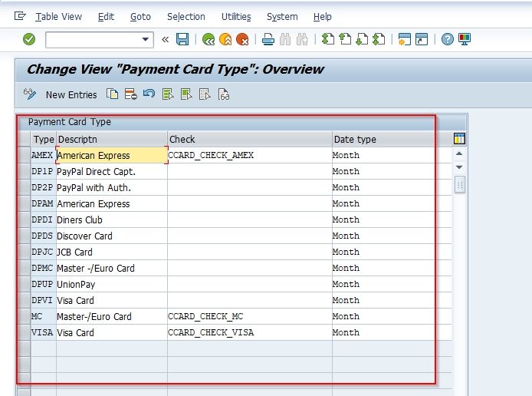Toggle Display/Change glasses-pencil icon
This screenshot has height=396, width=532.
(x=30, y=94)
